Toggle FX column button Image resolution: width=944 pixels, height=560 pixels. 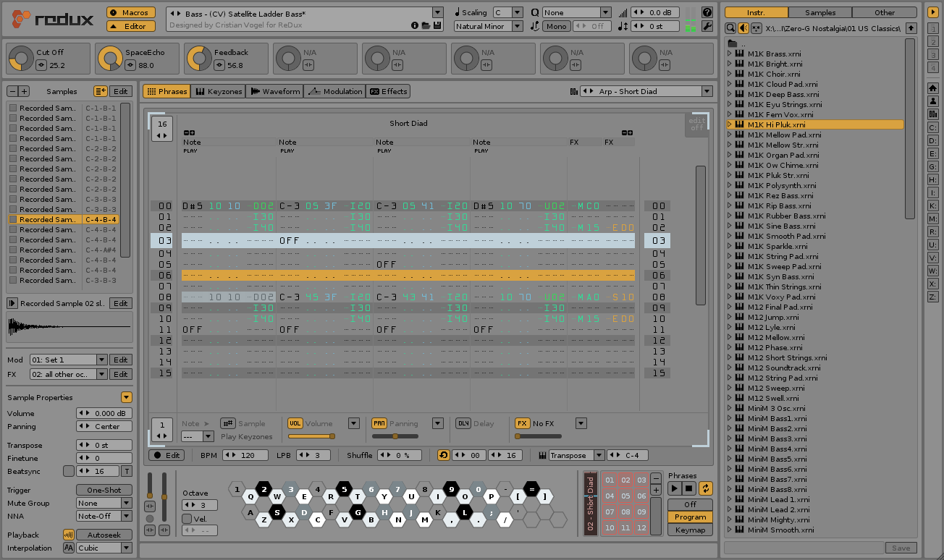pos(522,423)
